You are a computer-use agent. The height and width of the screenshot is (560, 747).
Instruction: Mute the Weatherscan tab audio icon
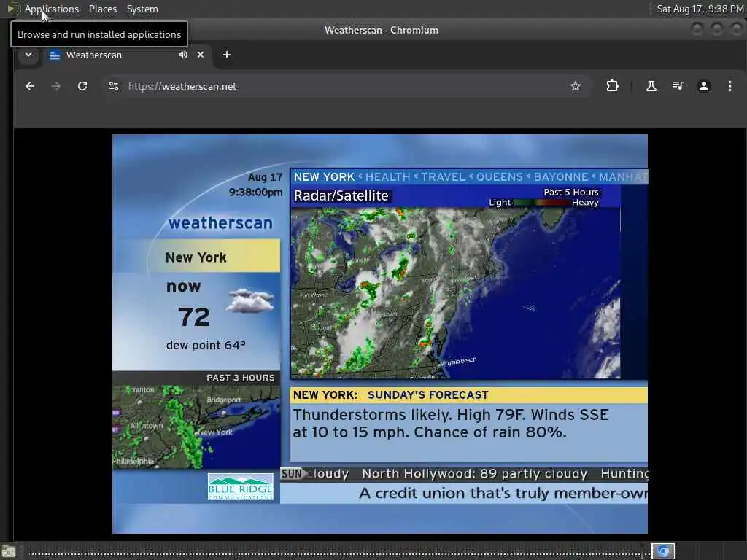point(183,55)
